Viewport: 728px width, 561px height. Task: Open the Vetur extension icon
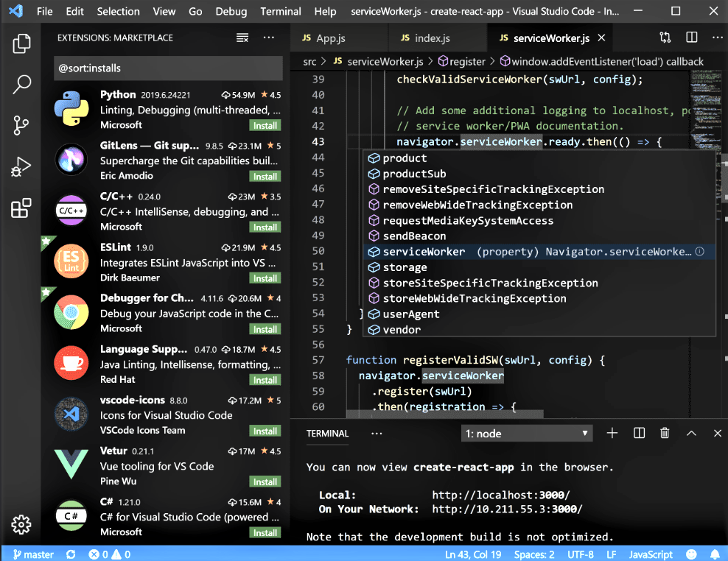pyautogui.click(x=71, y=464)
